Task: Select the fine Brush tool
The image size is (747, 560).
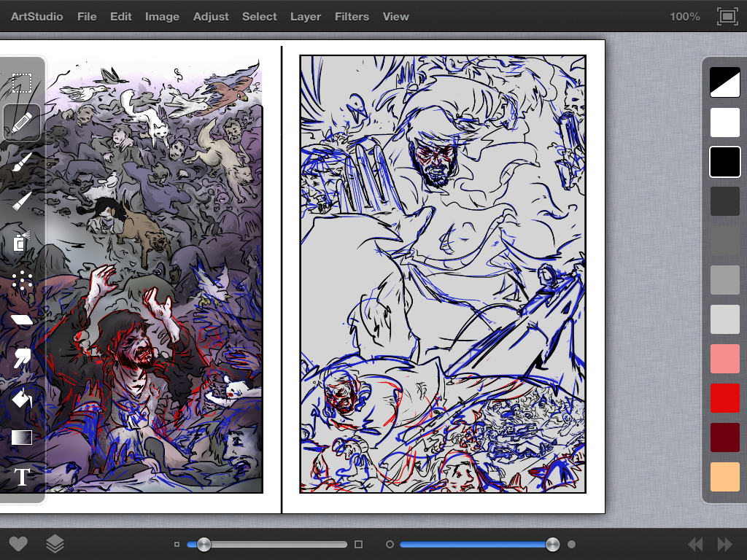Action: [x=21, y=201]
